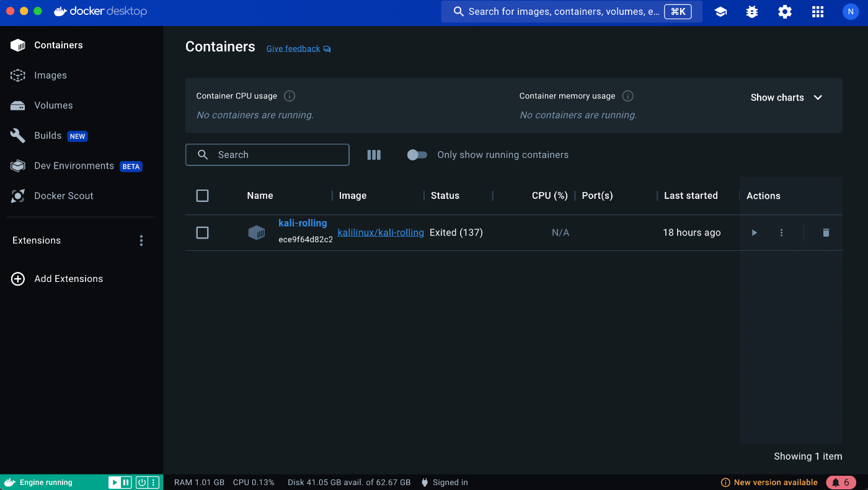Screen dimensions: 868x490
Task: Open the Troubleshoot bug icon
Action: pyautogui.click(x=752, y=12)
